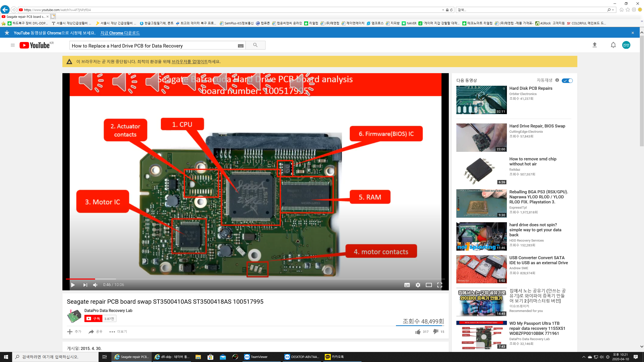
Task: Enter full screen mode
Action: pyautogui.click(x=439, y=285)
